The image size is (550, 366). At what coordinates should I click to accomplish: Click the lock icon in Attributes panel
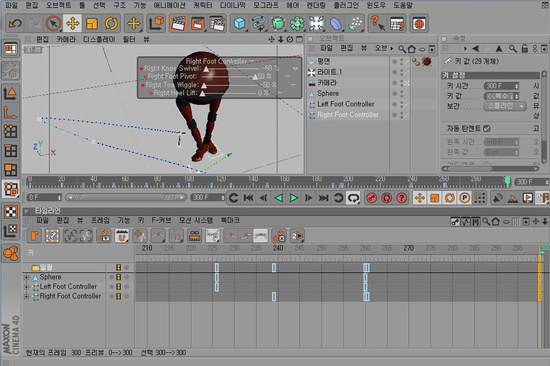click(524, 48)
